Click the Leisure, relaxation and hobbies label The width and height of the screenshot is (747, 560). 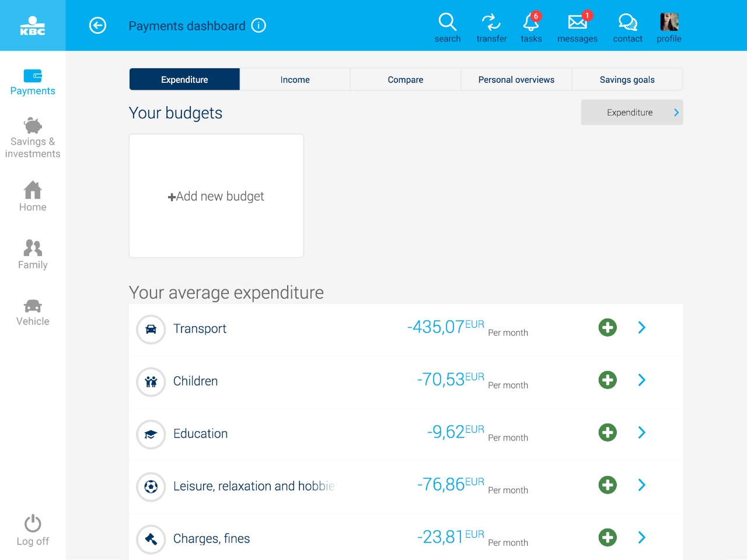click(254, 487)
